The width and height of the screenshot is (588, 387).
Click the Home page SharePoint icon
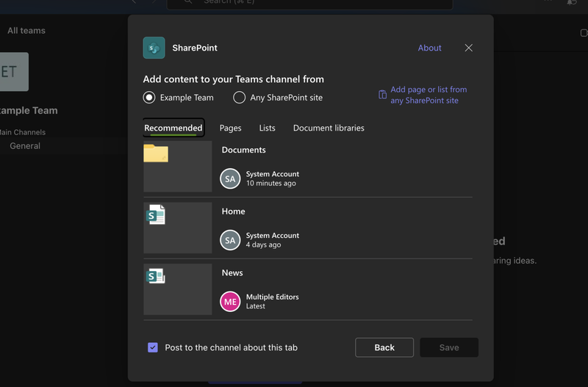pos(156,214)
